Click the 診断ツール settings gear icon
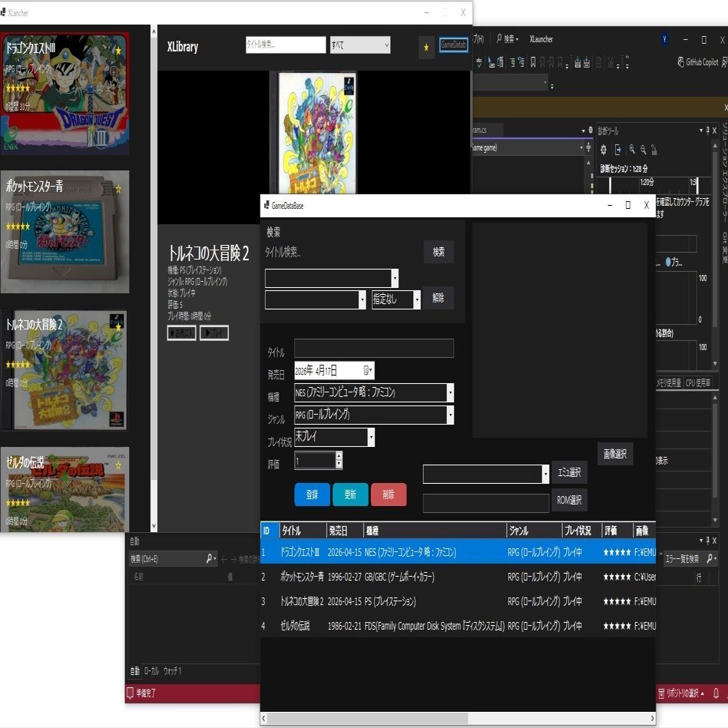The height and width of the screenshot is (728, 728). point(604,150)
